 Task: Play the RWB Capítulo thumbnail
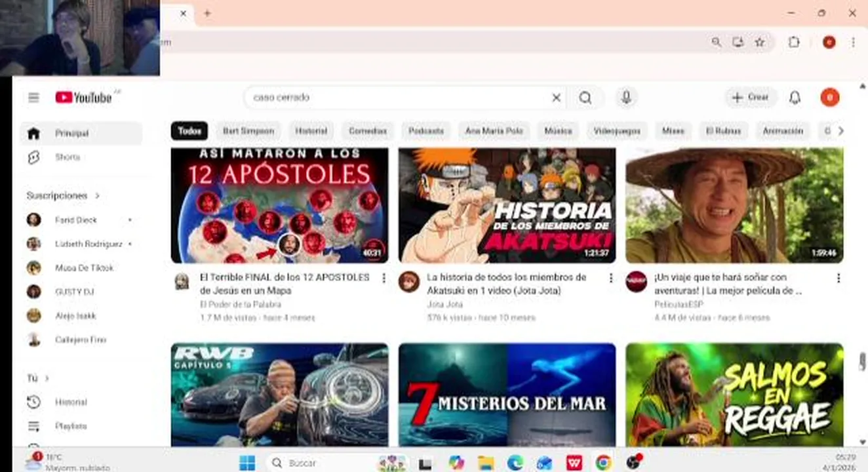click(279, 395)
